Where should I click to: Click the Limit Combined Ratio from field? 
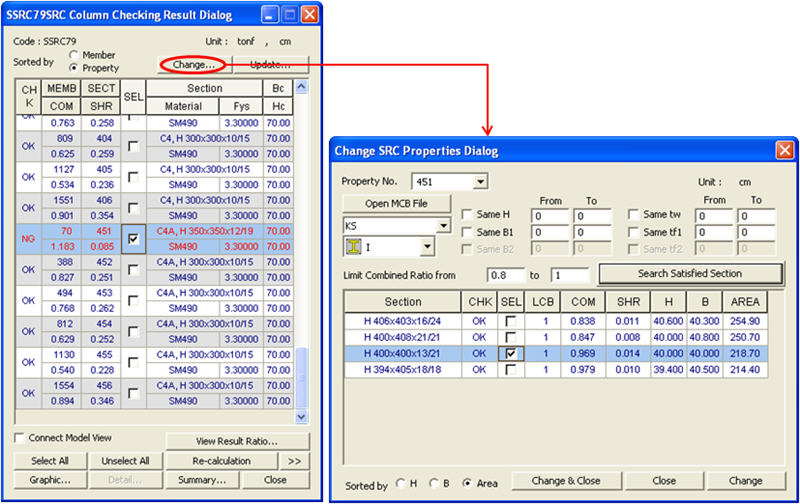click(505, 275)
